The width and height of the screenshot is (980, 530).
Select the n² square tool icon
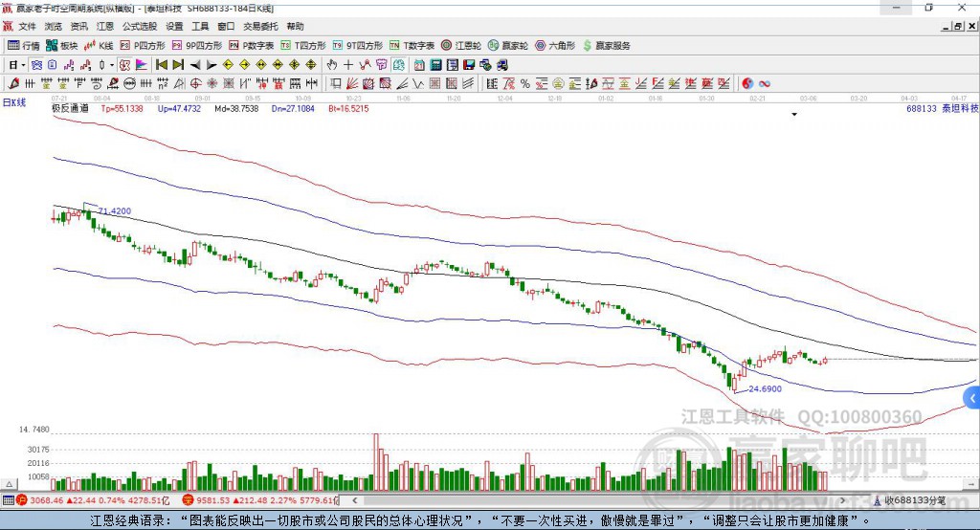[163, 84]
